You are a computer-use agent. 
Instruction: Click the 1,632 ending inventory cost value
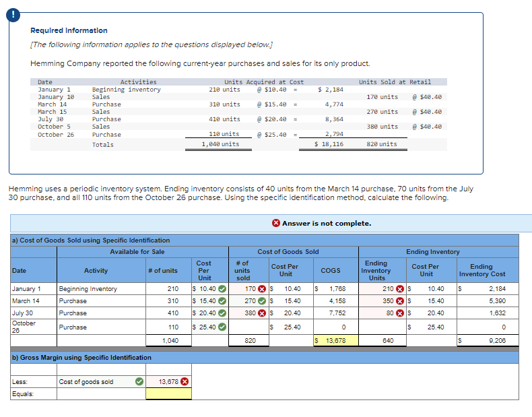coord(488,313)
